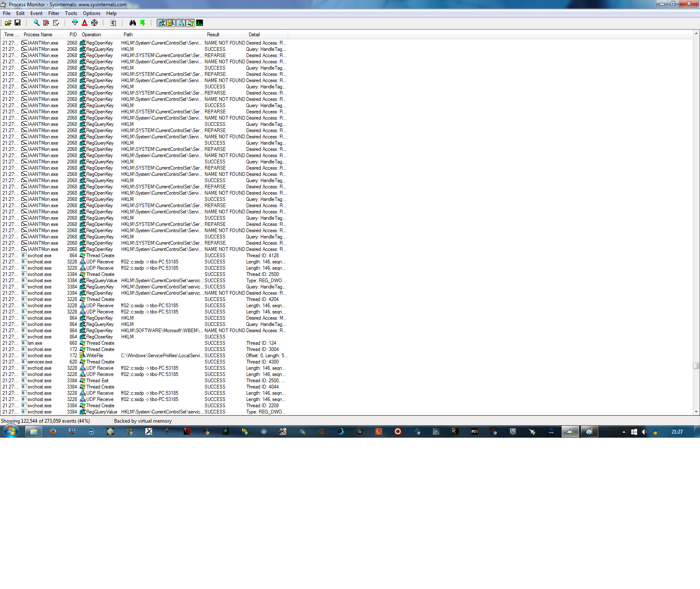Click the magnifying glass Capture icon
This screenshot has width=700, height=589.
coord(37,23)
